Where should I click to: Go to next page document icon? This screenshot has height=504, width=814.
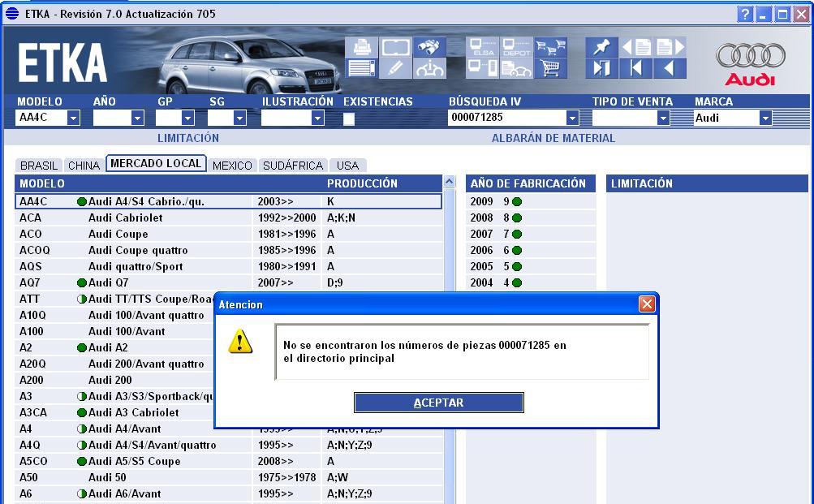pyautogui.click(x=670, y=47)
